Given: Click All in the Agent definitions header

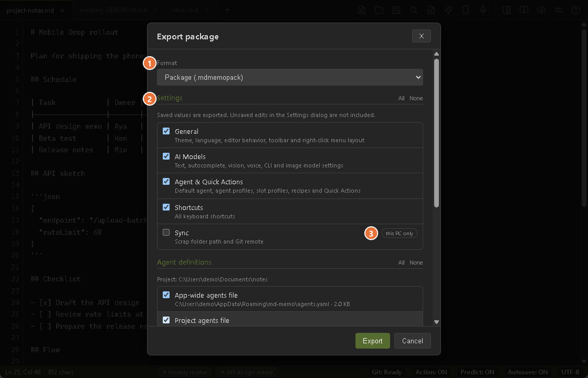Looking at the screenshot, I should (x=401, y=262).
